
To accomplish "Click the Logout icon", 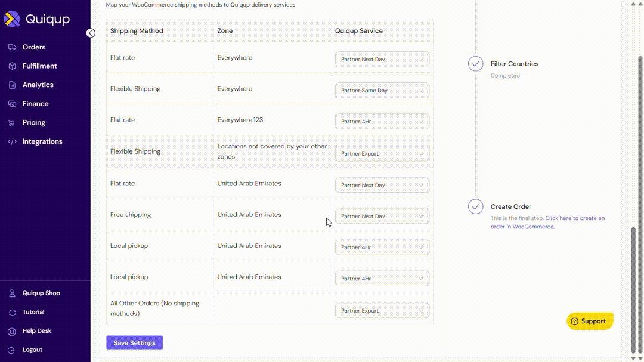I will tap(12, 350).
